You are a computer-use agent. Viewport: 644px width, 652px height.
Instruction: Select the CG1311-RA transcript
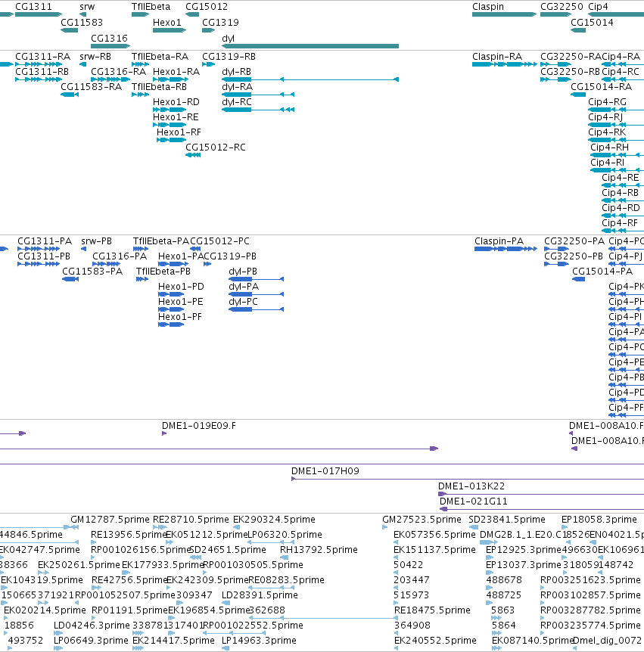pos(39,64)
